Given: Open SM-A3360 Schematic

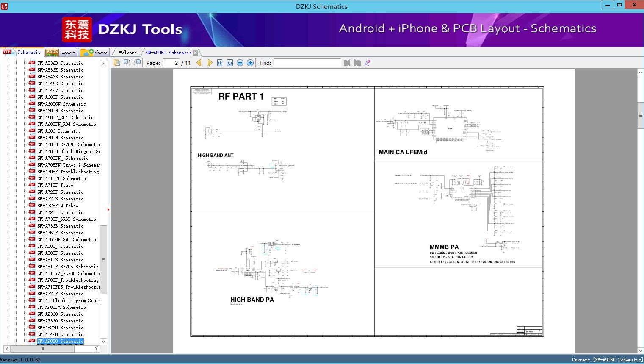Looking at the screenshot, I should coord(60,321).
